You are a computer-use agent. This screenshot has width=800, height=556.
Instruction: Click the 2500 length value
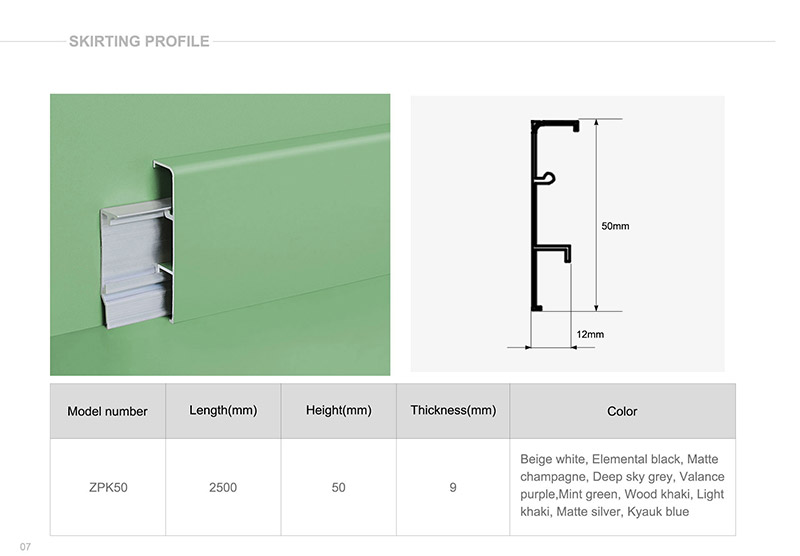223,487
